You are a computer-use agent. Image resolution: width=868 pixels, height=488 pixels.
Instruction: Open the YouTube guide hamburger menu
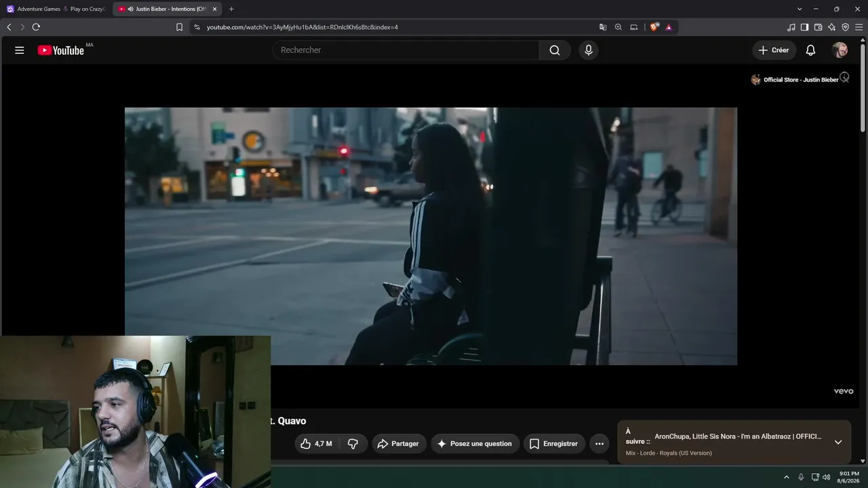(x=20, y=50)
